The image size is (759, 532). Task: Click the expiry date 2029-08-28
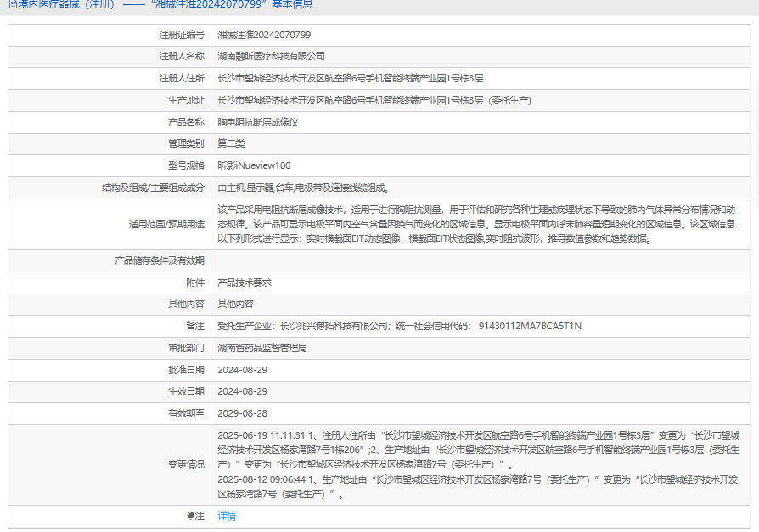pyautogui.click(x=243, y=413)
